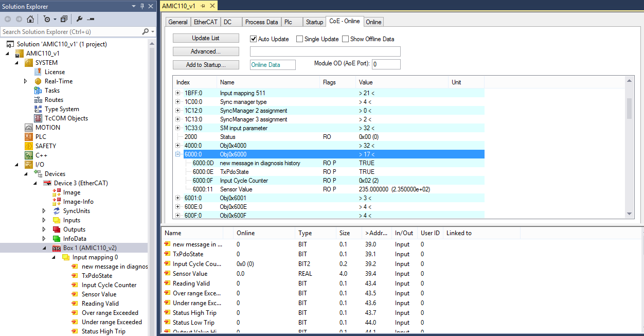Image resolution: width=644 pixels, height=336 pixels.
Task: Click the C++ node icon
Action: coord(29,155)
